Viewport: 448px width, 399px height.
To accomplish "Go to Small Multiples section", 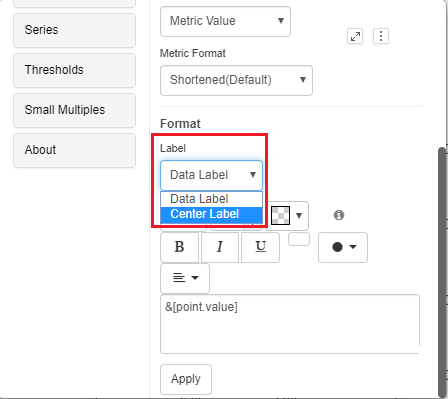I will [x=74, y=110].
